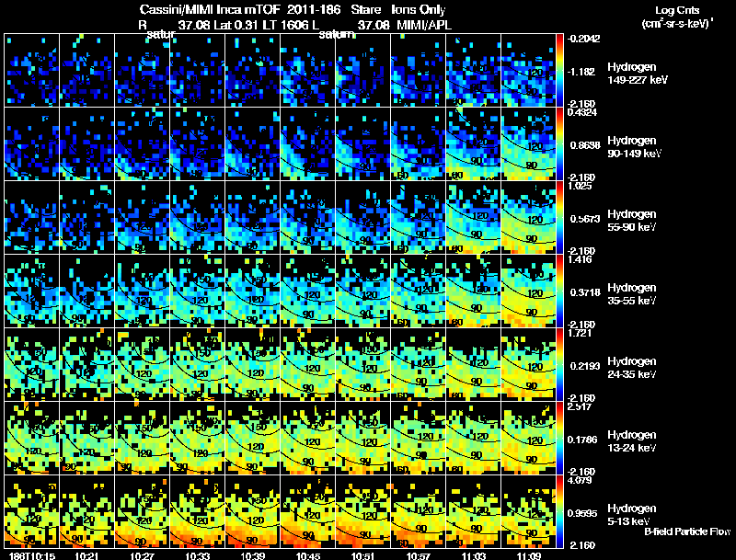The image size is (736, 560).
Task: Click the '-0.2042' colorbar maximum value
Action: [583, 39]
